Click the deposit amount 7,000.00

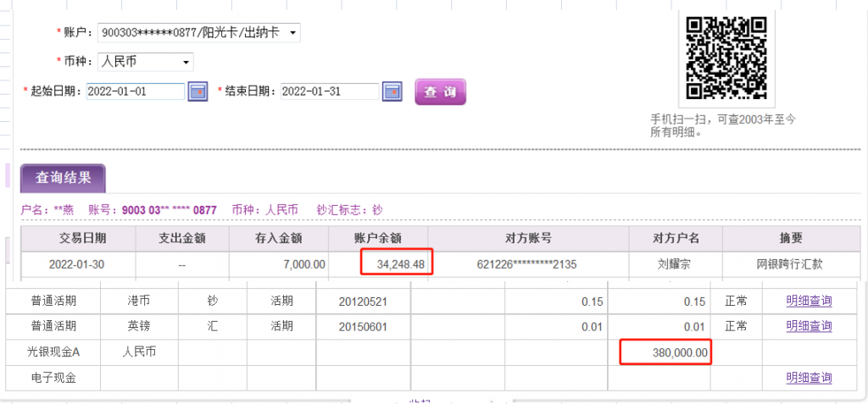(304, 264)
